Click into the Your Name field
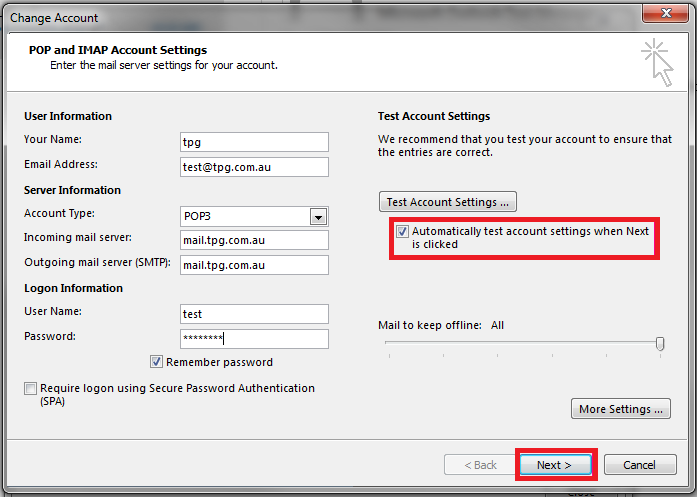This screenshot has width=697, height=497. point(254,142)
